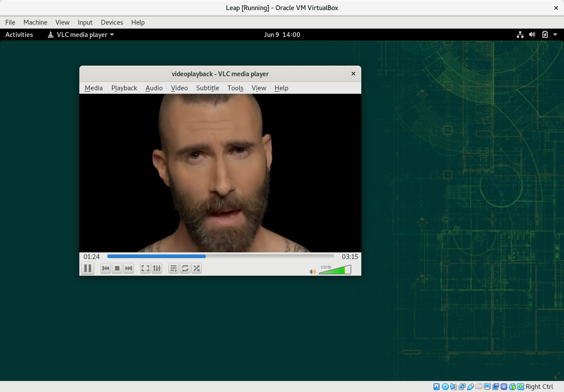The height and width of the screenshot is (392, 564).
Task: Seek within the video progress bar
Action: (220, 256)
